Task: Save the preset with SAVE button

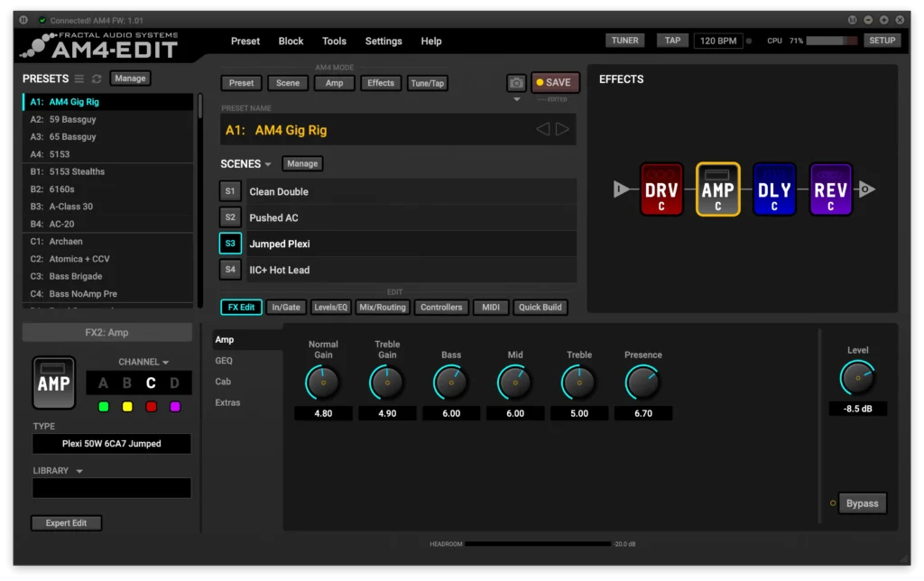Action: point(555,83)
